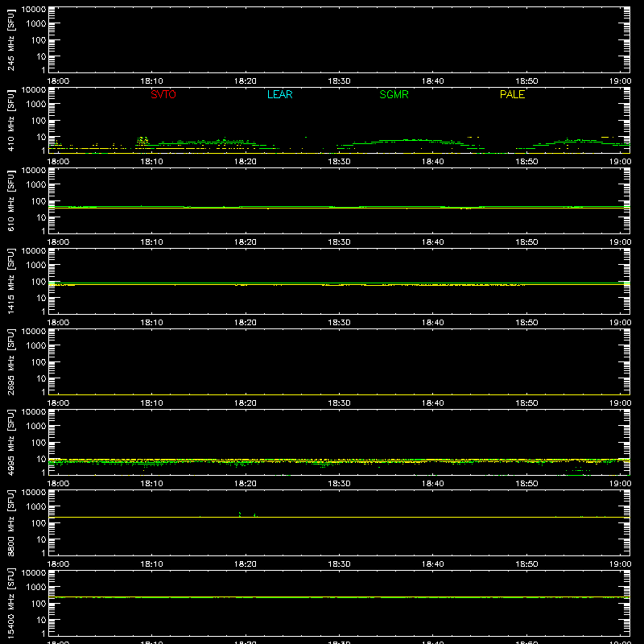Click the 18:30 label under the 1415 MHz plot
Image resolution: width=644 pixels, height=644 pixels.
coord(339,323)
